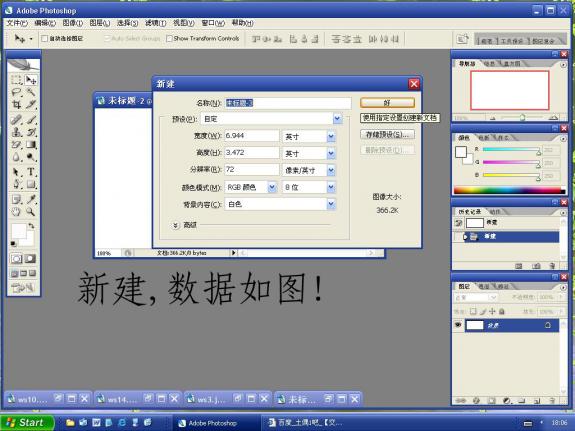
Task: Click the foreground color swatch in toolbox
Action: click(18, 231)
